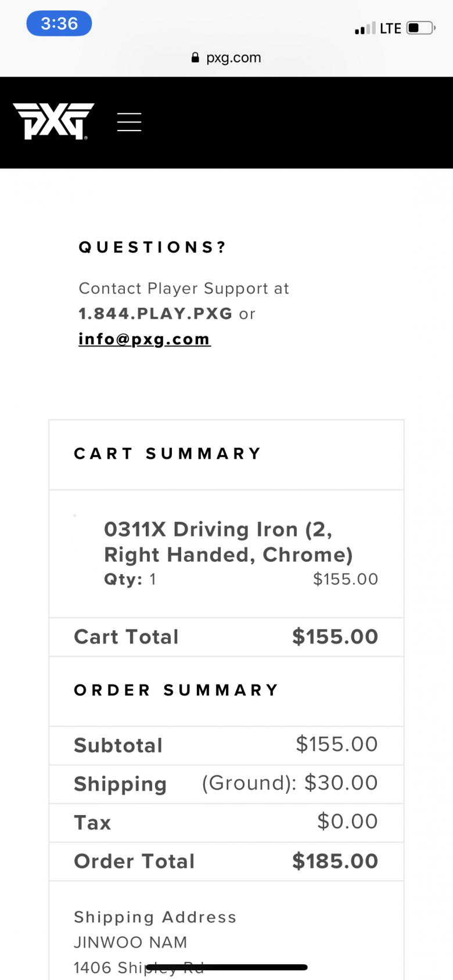Tap the Cart Total $155.00 amount
The image size is (453, 980).
(335, 637)
